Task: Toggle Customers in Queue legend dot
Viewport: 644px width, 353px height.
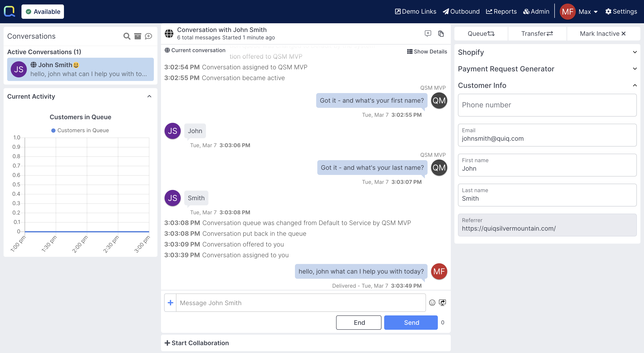Action: point(53,130)
